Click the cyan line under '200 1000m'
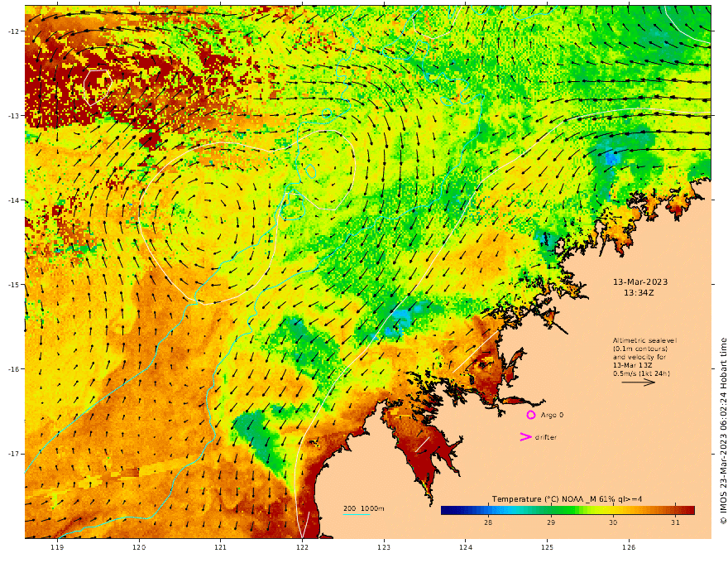Viewport: 728px width, 563px height. pos(357,514)
